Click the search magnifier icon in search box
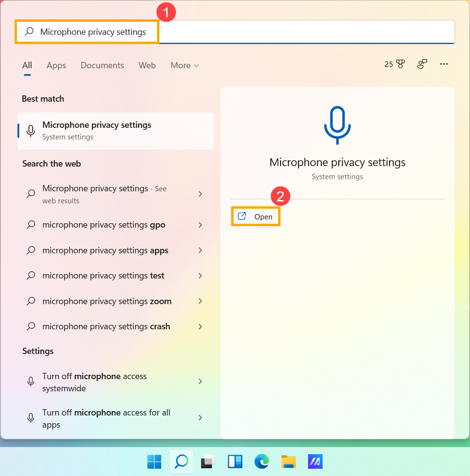The image size is (470, 476). pyautogui.click(x=29, y=31)
